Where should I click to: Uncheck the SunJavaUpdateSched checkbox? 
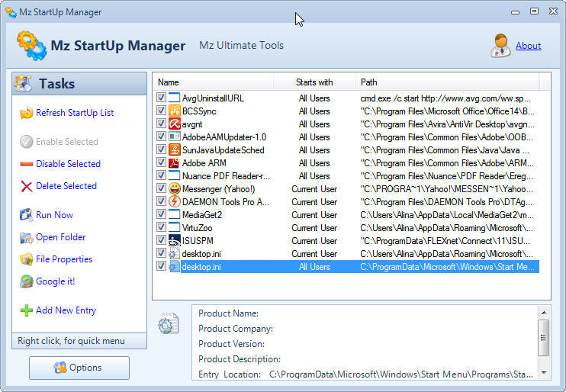(161, 149)
